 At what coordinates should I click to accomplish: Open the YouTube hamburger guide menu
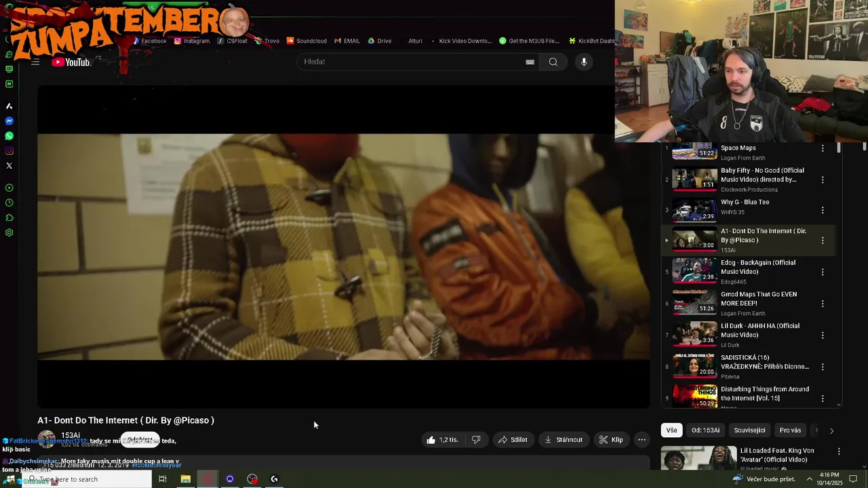click(35, 62)
